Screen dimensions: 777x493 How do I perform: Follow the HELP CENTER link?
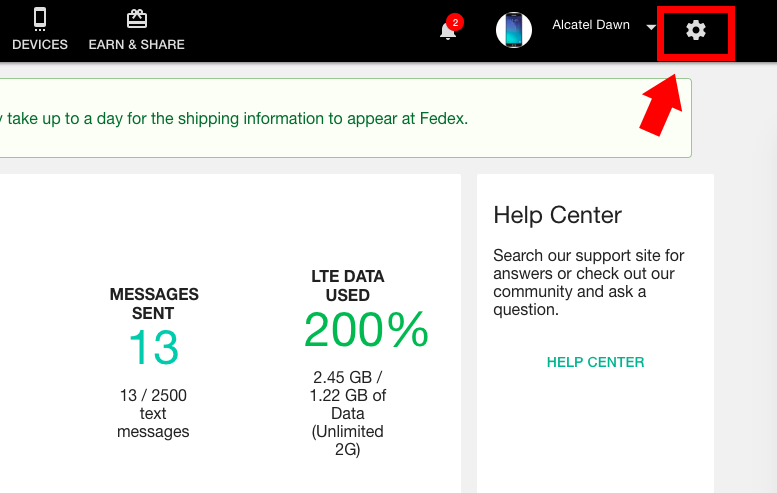(x=595, y=362)
